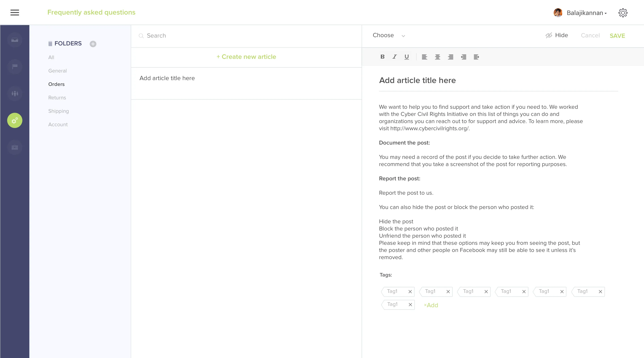
Task: Open the flag section in sidebar
Action: tap(15, 66)
